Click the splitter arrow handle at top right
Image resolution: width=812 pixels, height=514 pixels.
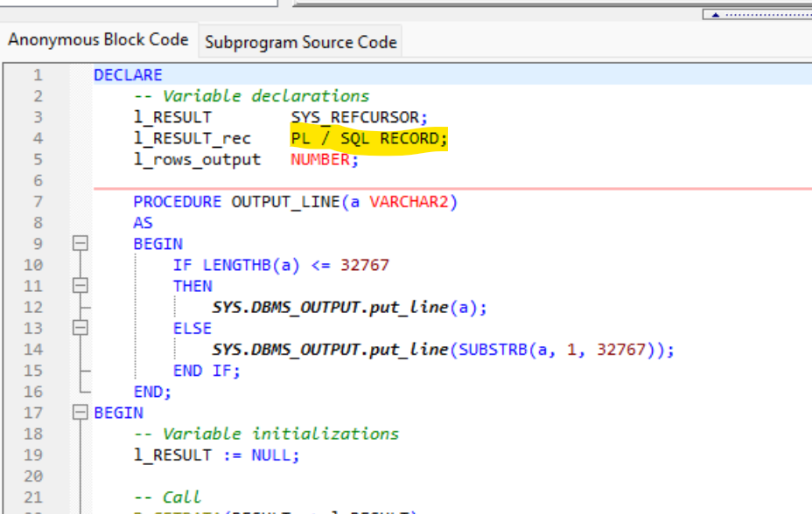click(x=716, y=15)
